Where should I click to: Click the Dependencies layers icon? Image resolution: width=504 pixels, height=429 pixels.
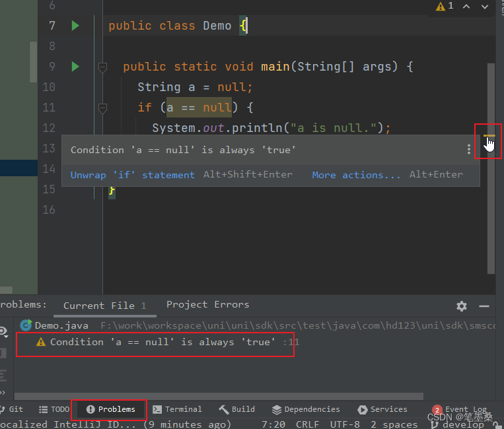[x=277, y=410]
